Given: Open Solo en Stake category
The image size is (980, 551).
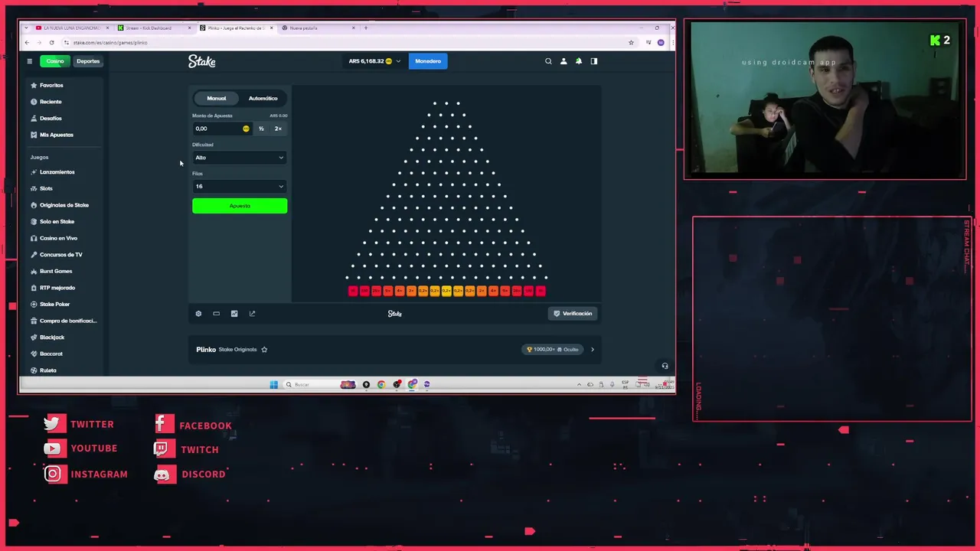Looking at the screenshot, I should pyautogui.click(x=57, y=222).
